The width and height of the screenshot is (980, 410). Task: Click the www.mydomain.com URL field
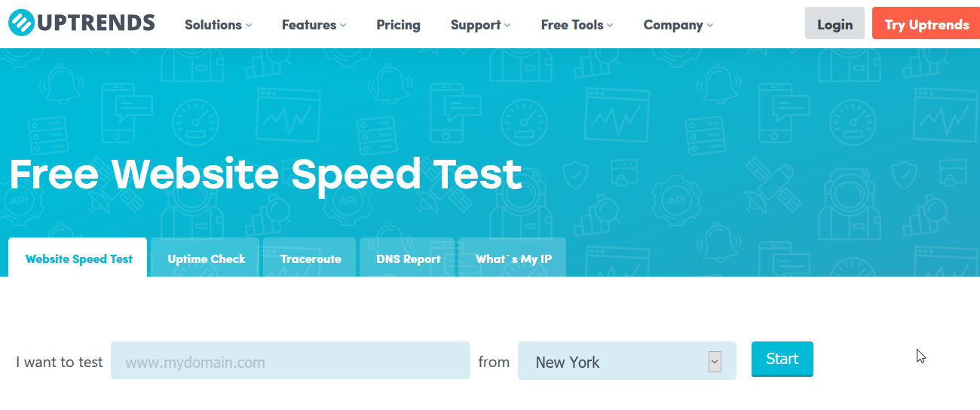pos(290,361)
